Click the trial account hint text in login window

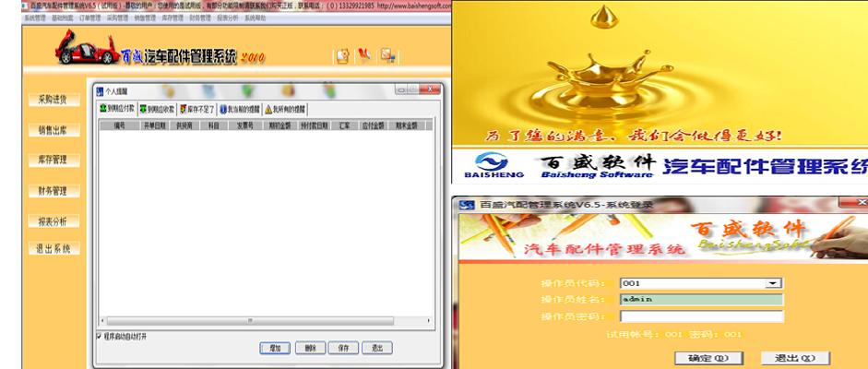coord(673,334)
